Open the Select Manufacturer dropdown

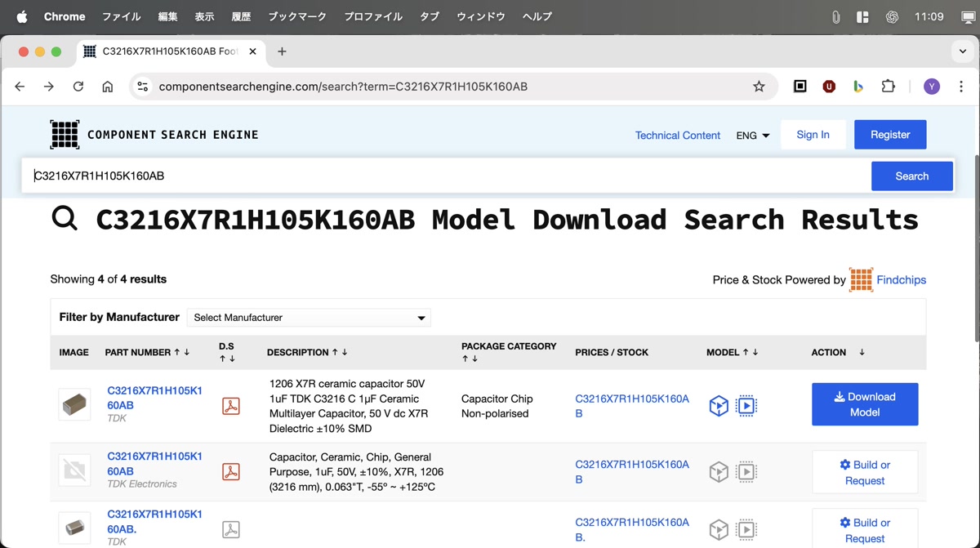pyautogui.click(x=309, y=318)
